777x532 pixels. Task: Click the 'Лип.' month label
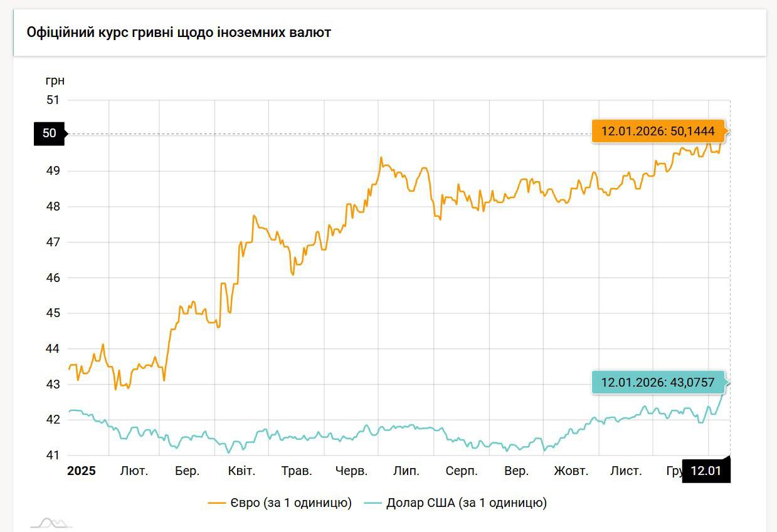406,471
